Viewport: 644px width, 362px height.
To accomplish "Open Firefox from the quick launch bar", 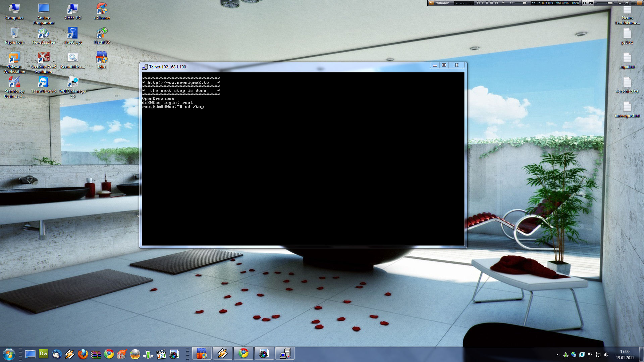I will (x=83, y=354).
